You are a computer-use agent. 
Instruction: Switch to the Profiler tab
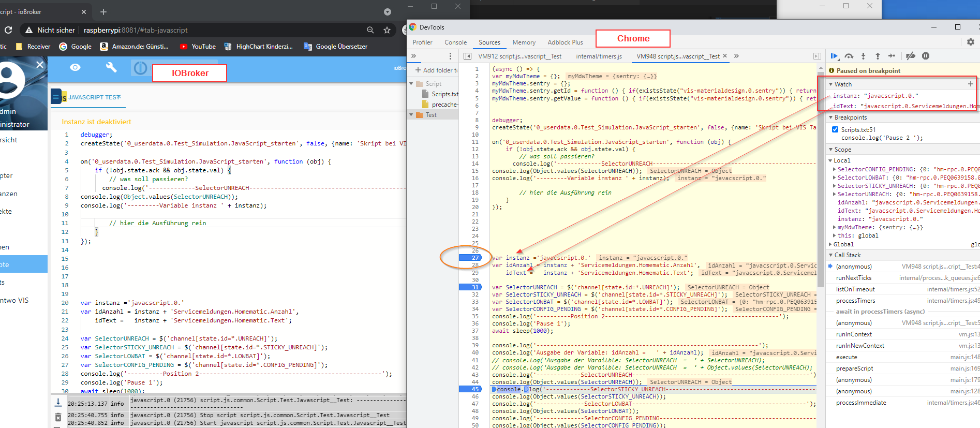pyautogui.click(x=422, y=42)
